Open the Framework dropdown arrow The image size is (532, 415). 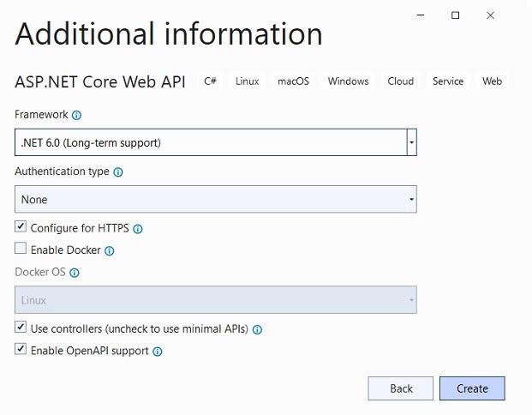click(x=411, y=142)
